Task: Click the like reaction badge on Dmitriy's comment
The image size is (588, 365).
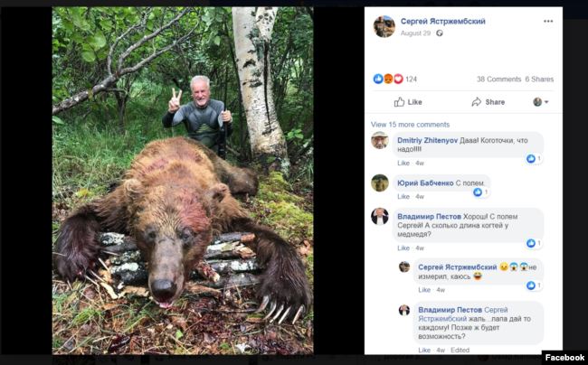Action: click(533, 158)
